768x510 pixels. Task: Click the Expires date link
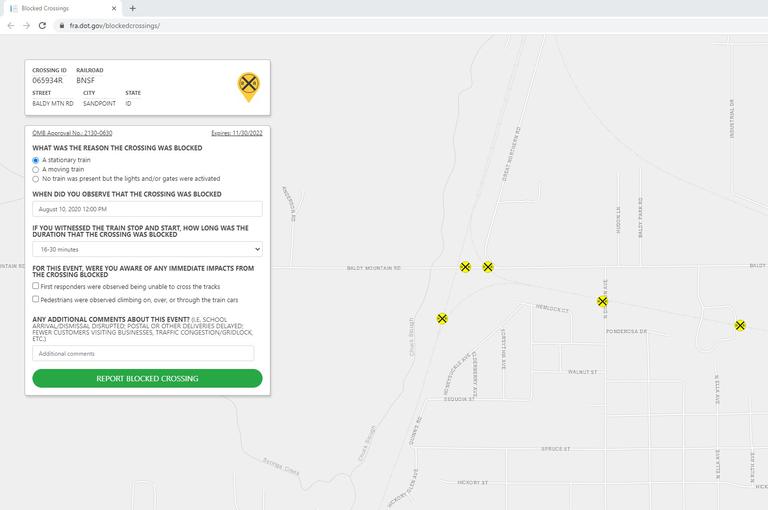[x=237, y=133]
